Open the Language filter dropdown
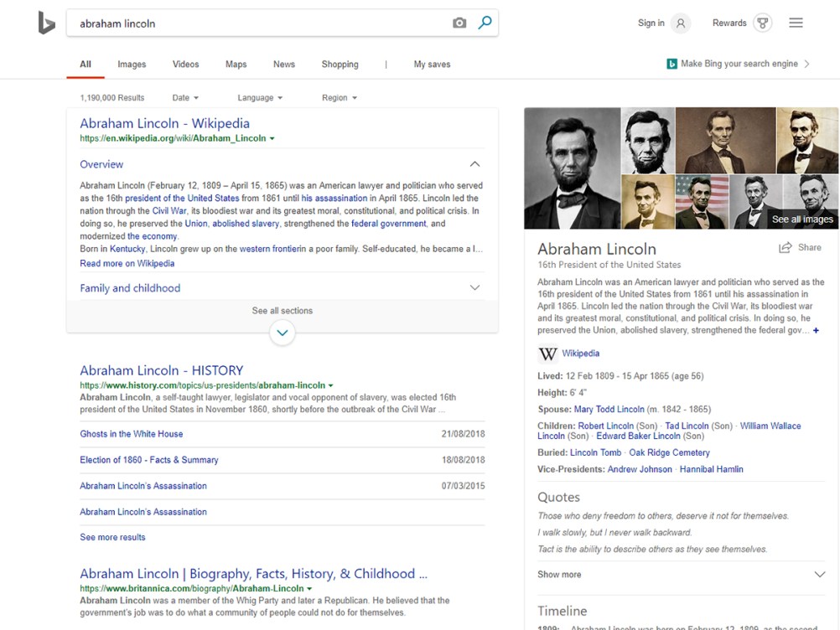840x630 pixels. (259, 97)
